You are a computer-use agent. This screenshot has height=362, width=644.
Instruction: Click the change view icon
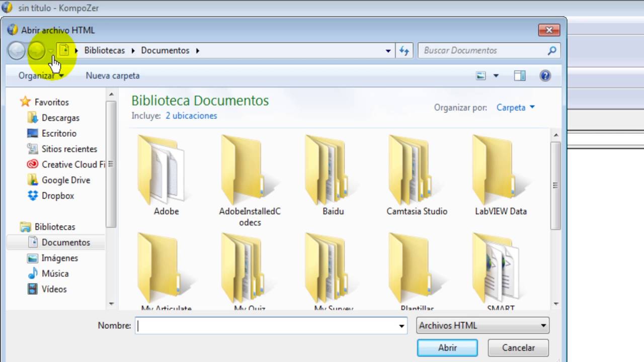(x=481, y=76)
